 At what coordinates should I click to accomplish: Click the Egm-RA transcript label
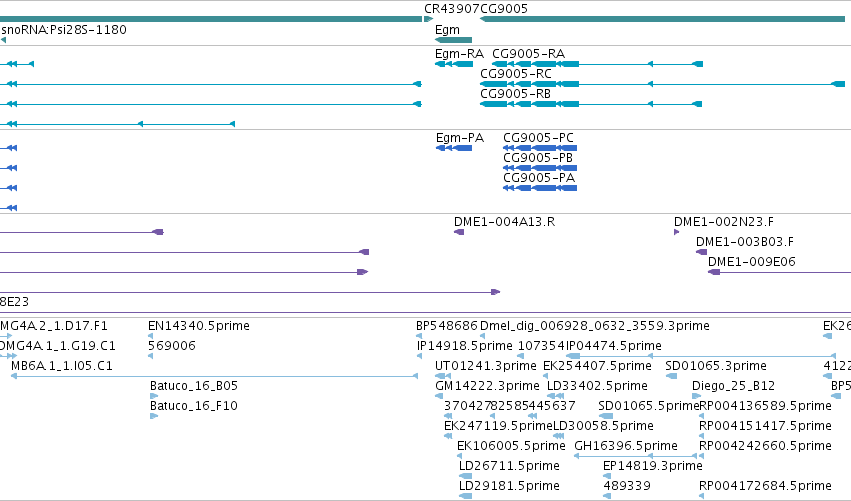point(459,54)
